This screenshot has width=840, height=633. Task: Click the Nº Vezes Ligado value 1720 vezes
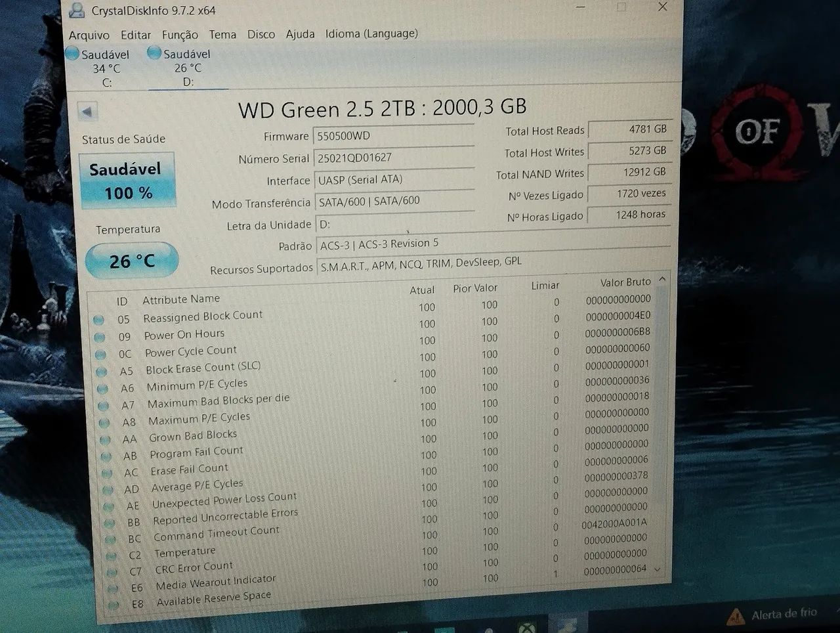pos(629,194)
